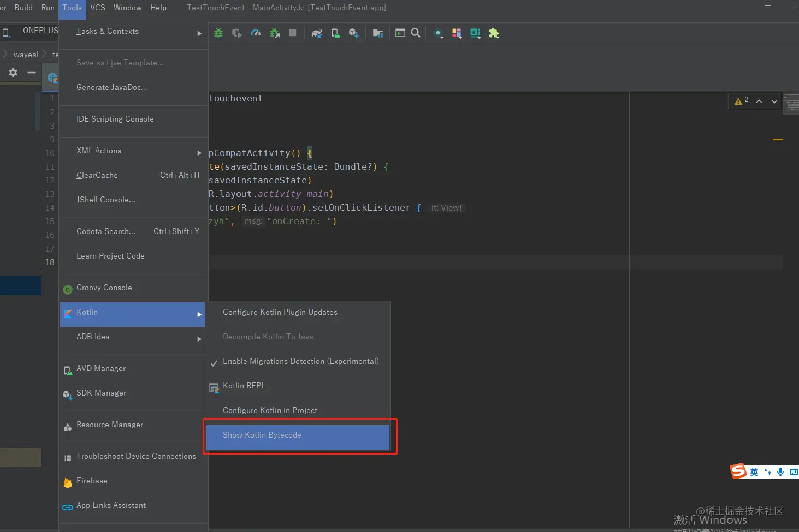The image size is (799, 532).
Task: Click the green puzzle plugin icon
Action: pyautogui.click(x=494, y=33)
